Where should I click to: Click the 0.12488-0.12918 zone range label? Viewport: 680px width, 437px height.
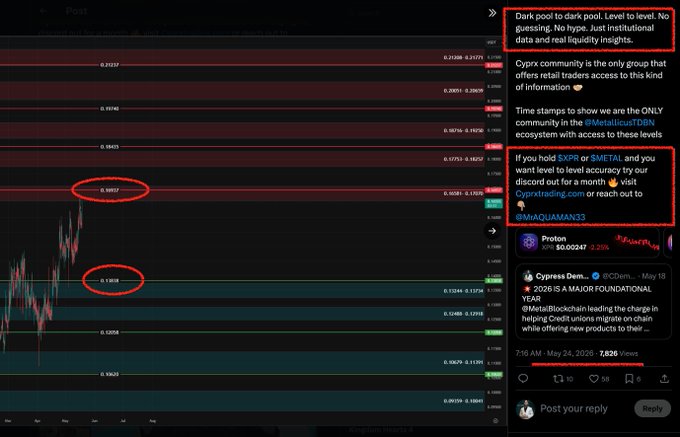463,313
